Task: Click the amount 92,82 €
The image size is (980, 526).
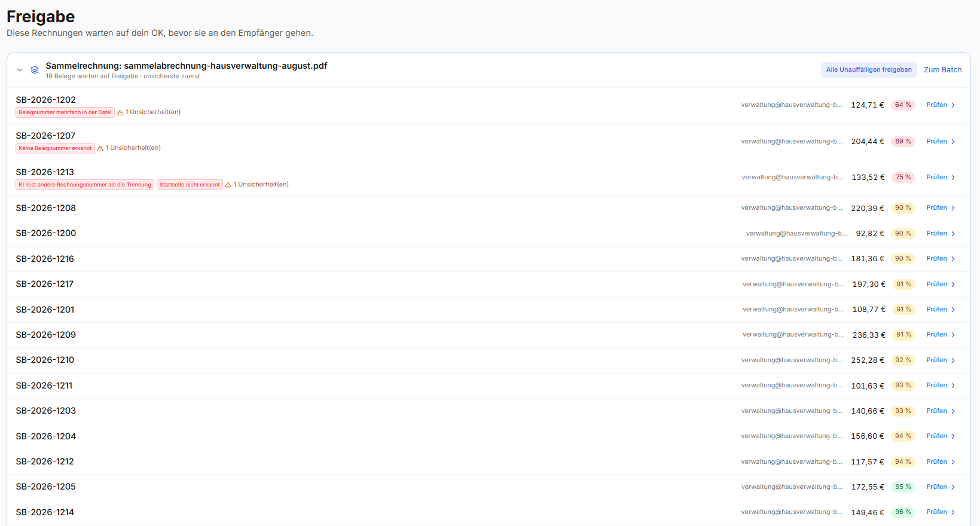Action: [870, 234]
